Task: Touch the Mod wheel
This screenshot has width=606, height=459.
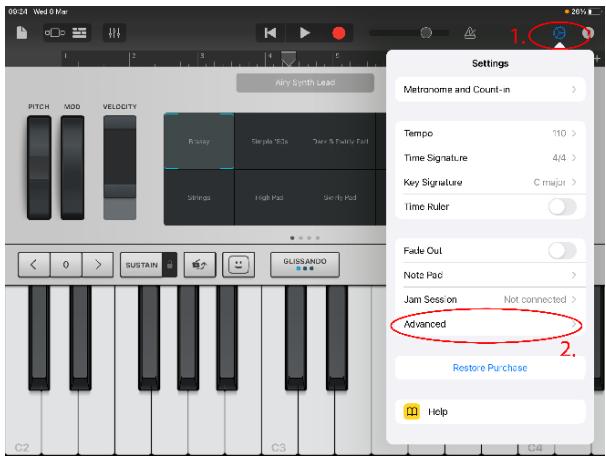Action: click(x=72, y=167)
